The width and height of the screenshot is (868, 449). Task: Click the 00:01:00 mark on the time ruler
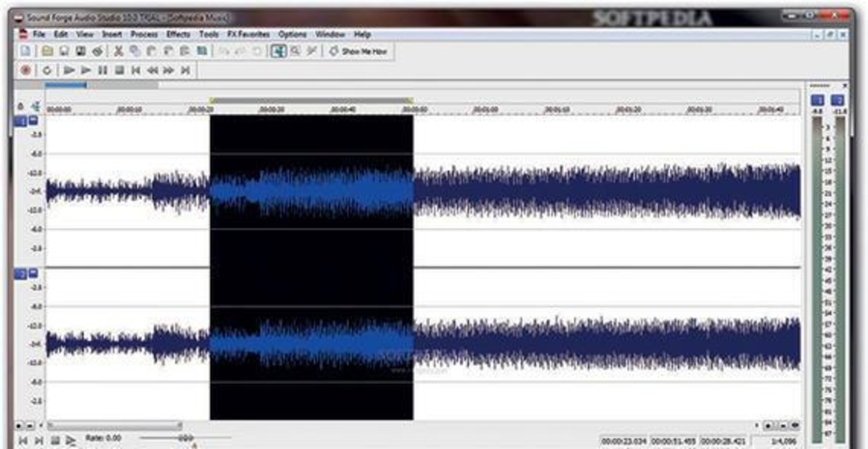coord(485,110)
